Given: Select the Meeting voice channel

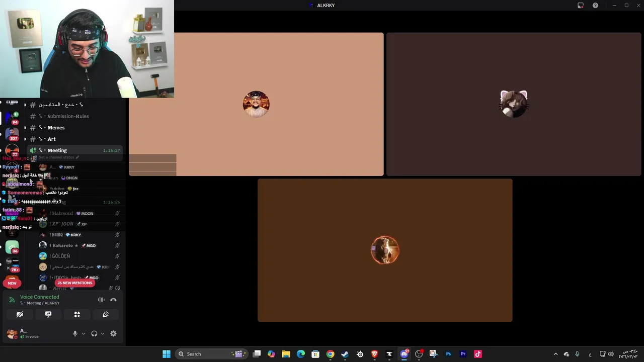Looking at the screenshot, I should [x=75, y=150].
